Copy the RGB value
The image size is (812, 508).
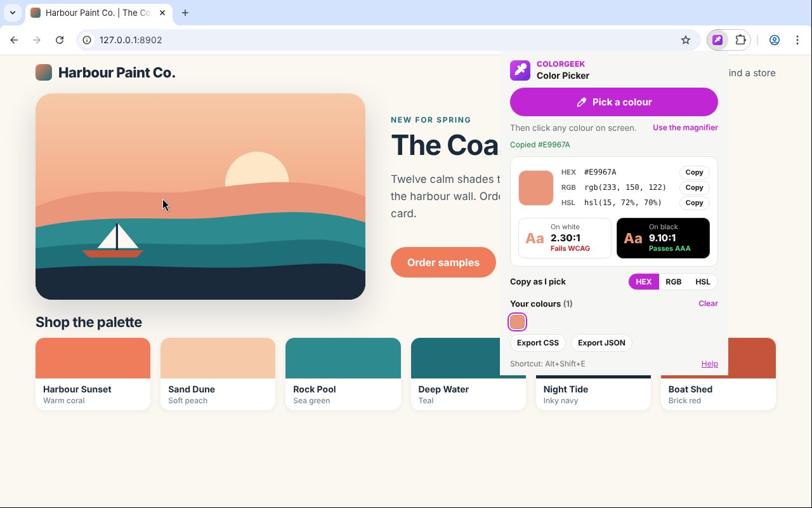[x=694, y=187]
